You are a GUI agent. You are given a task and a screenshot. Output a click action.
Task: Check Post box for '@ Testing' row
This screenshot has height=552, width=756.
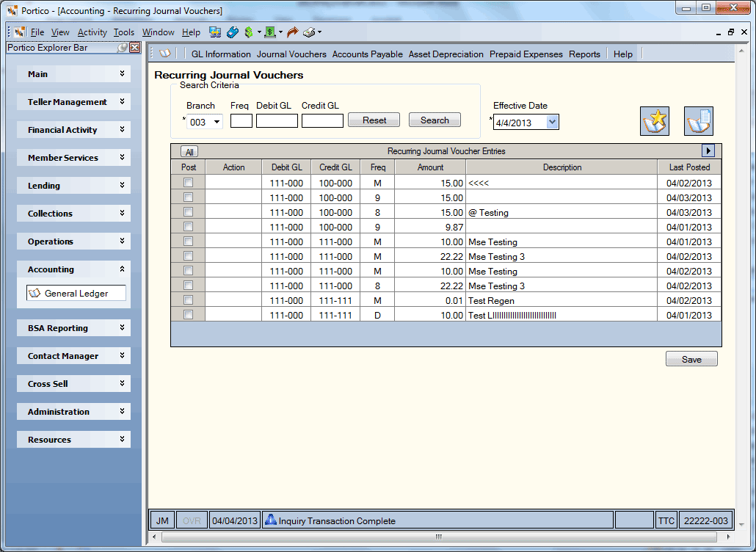coord(188,212)
